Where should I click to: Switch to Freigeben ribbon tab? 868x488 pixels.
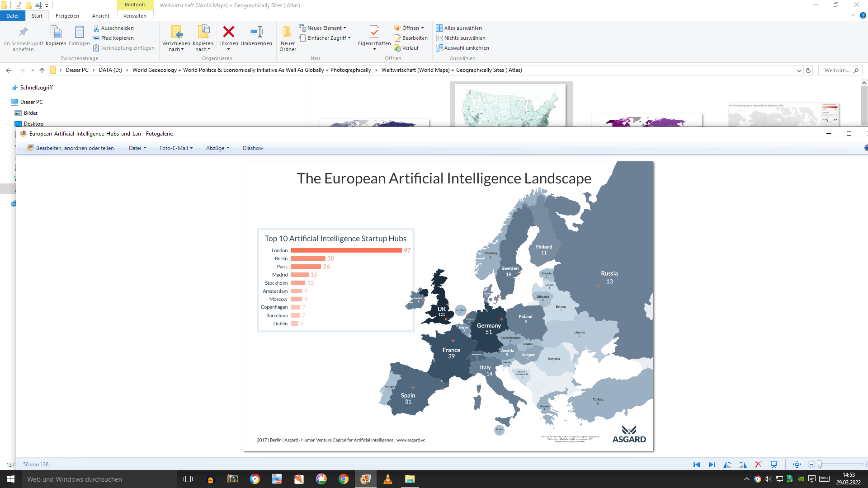coord(67,16)
